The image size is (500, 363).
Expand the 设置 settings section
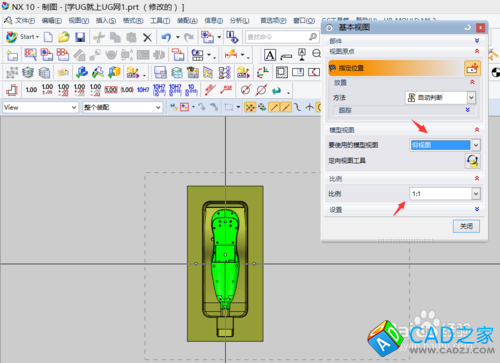tap(477, 209)
